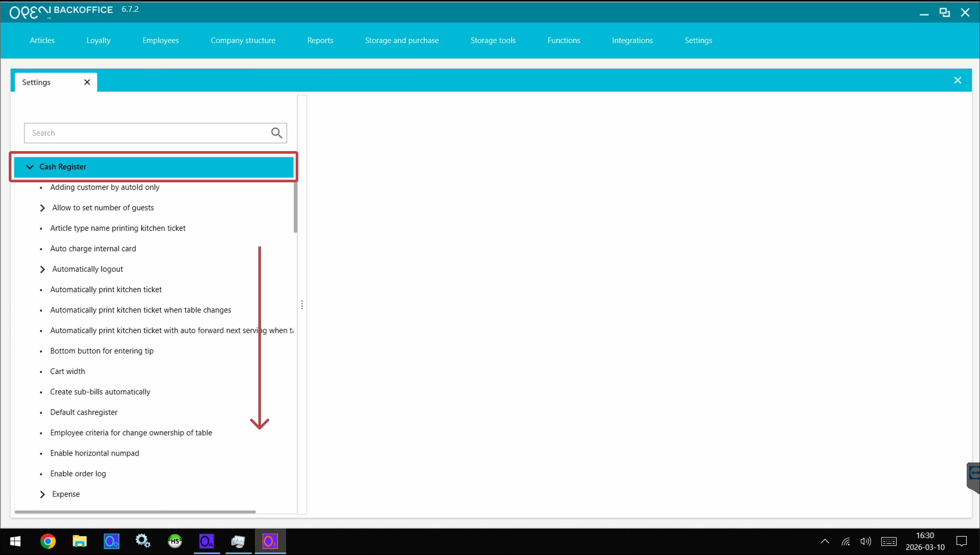Viewport: 980px width, 555px height.
Task: Click the network icon in system tray
Action: (x=845, y=541)
